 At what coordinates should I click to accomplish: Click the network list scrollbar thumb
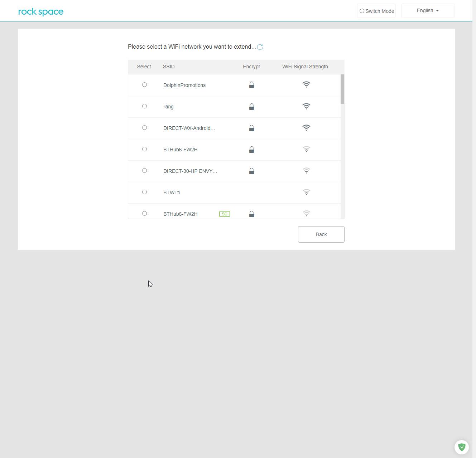[x=342, y=89]
